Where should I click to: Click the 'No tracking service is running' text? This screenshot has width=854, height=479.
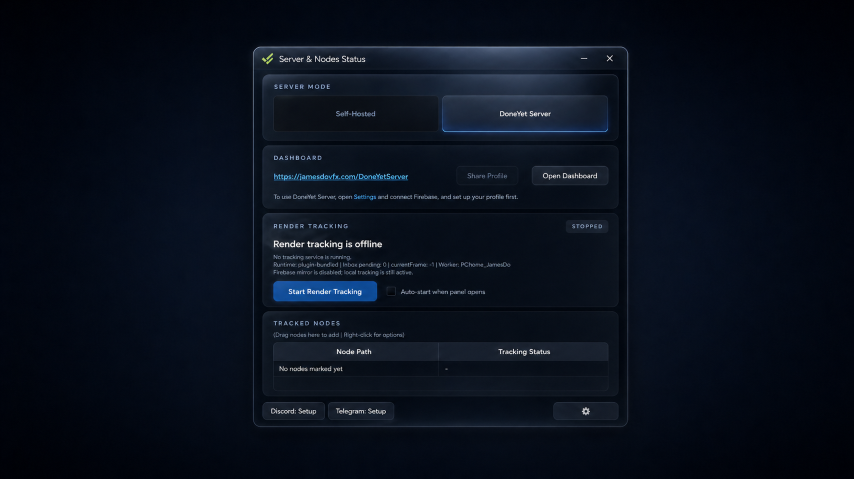312,257
